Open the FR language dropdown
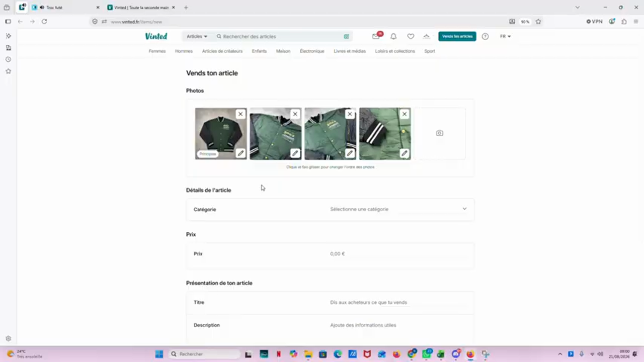This screenshot has width=644, height=362. [505, 36]
